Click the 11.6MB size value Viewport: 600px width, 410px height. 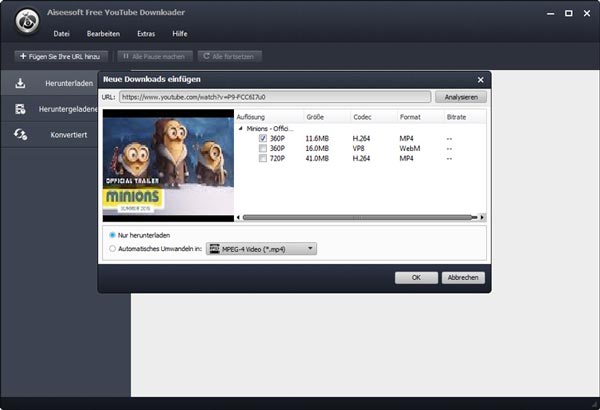point(317,138)
